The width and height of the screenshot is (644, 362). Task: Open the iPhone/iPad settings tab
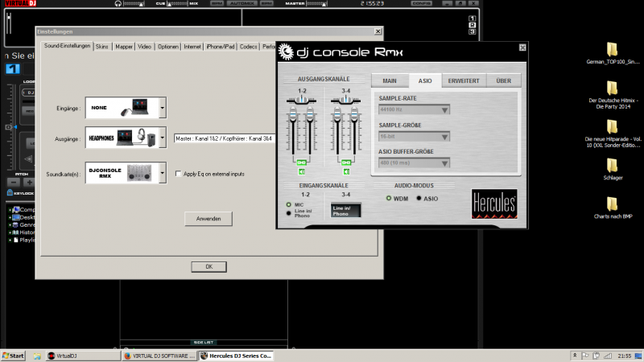point(220,47)
